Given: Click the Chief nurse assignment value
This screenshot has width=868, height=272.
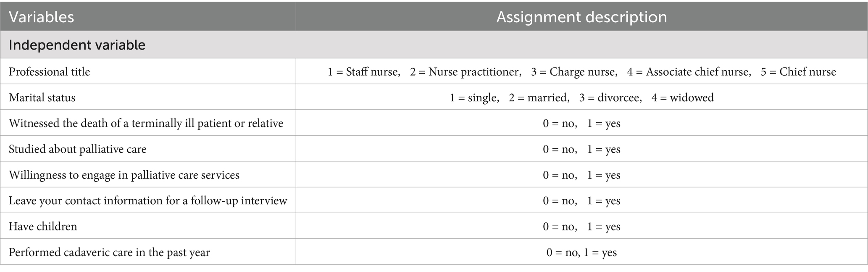Looking at the screenshot, I should click(x=798, y=72).
